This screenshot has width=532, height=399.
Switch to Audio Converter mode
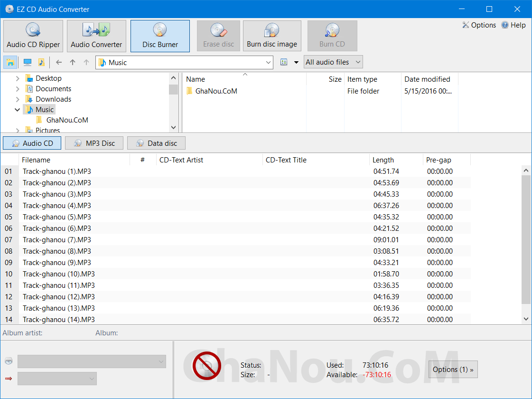pos(96,36)
